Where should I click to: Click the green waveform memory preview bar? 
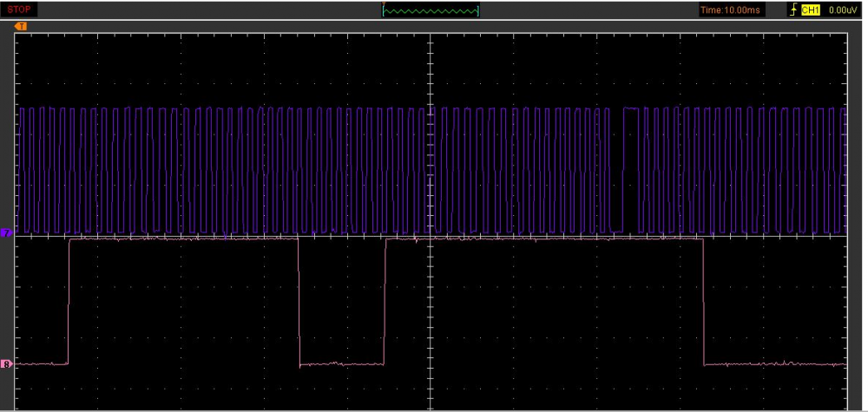(x=431, y=10)
